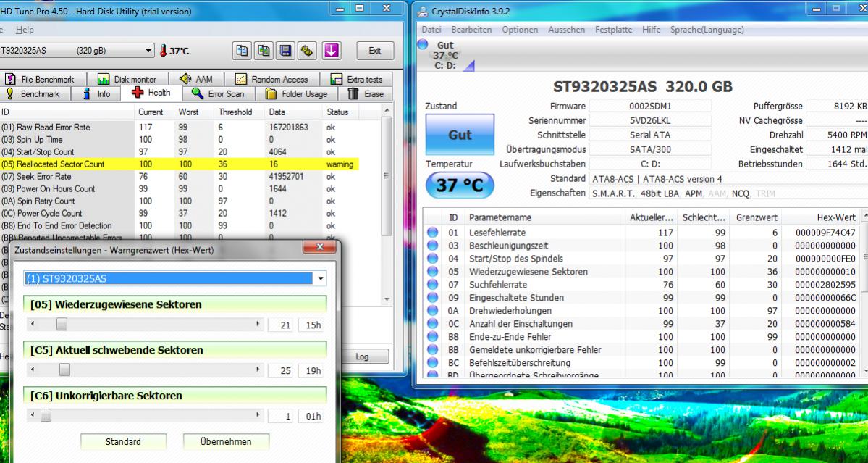868x463 pixels.
Task: Switch to the Erase tab
Action: pyautogui.click(x=366, y=93)
